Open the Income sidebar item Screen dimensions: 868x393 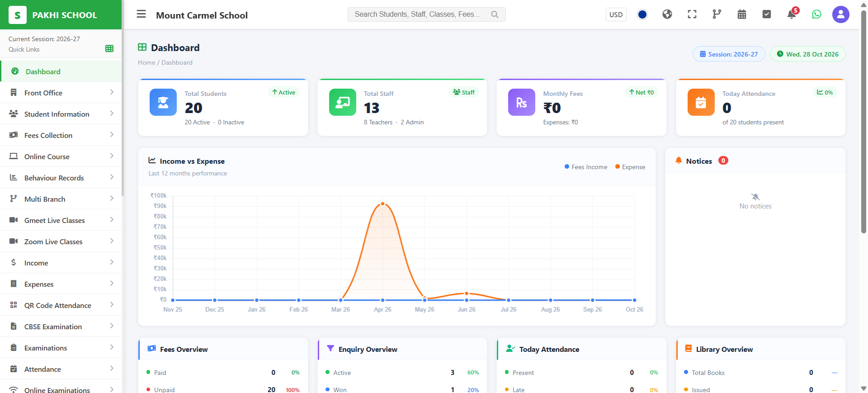(61, 263)
